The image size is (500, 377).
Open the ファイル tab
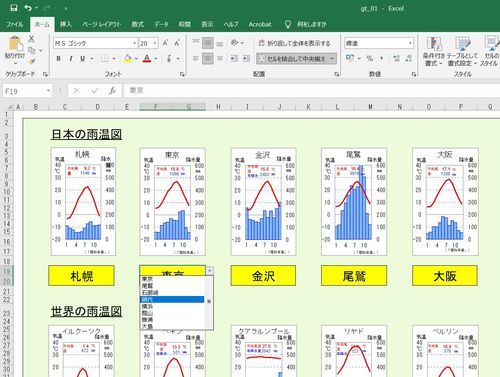(x=14, y=24)
